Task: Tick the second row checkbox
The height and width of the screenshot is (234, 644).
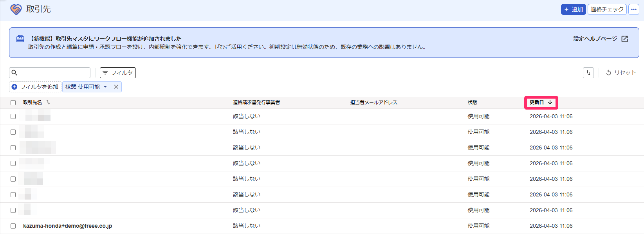Action: (13, 132)
